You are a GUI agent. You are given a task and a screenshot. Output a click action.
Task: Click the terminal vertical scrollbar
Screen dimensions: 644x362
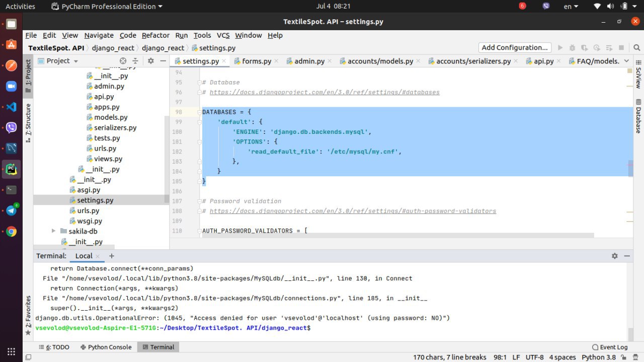click(x=631, y=334)
